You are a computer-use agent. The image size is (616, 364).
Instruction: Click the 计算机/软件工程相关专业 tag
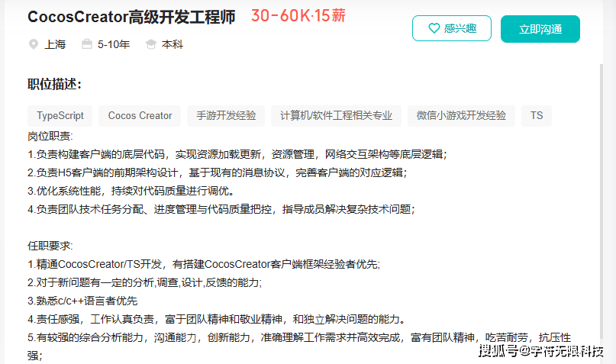click(336, 116)
